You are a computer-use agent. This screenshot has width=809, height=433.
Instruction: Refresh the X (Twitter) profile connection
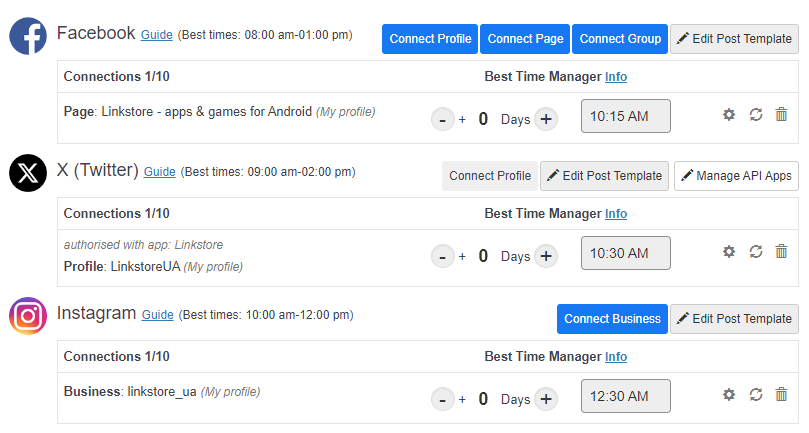756,252
